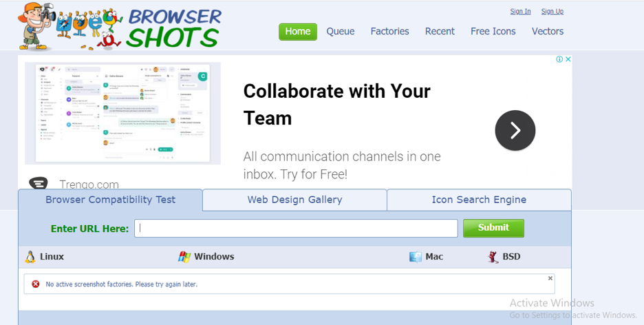Image resolution: width=644 pixels, height=325 pixels.
Task: Open the Vectors page
Action: pos(548,31)
